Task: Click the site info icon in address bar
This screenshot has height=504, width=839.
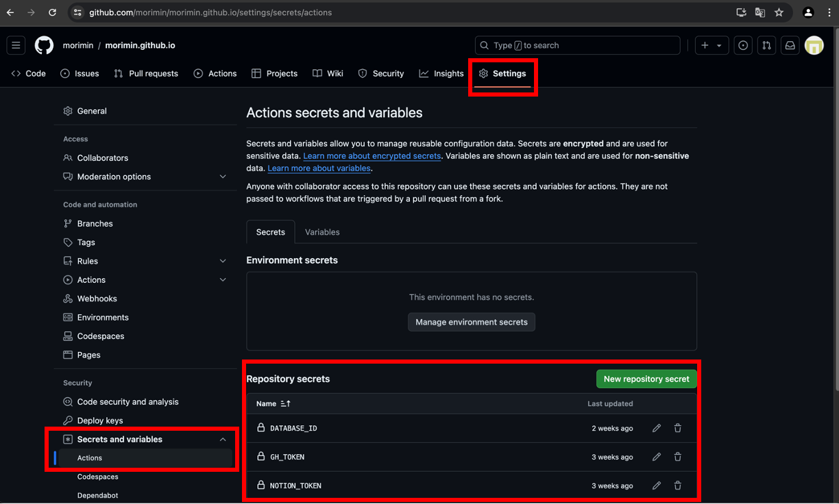Action: tap(77, 12)
